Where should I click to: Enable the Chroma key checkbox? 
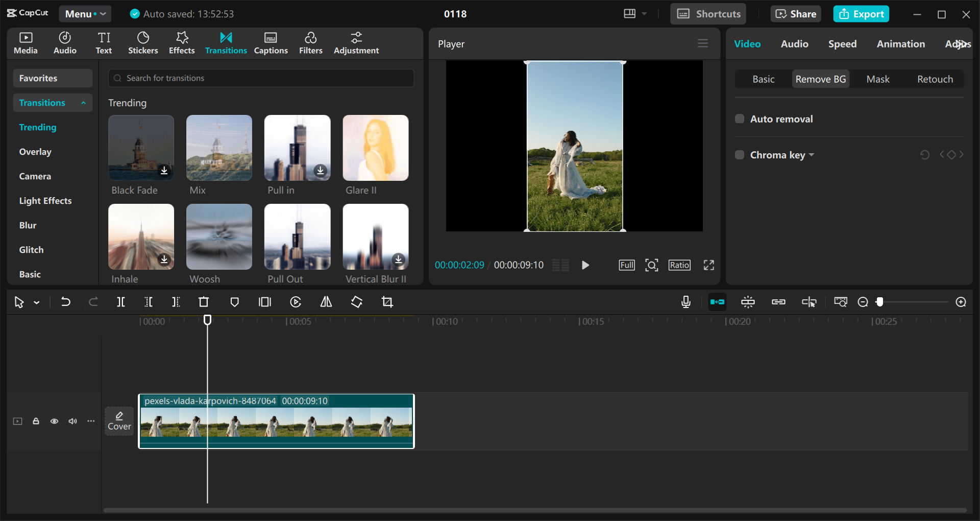coord(740,155)
